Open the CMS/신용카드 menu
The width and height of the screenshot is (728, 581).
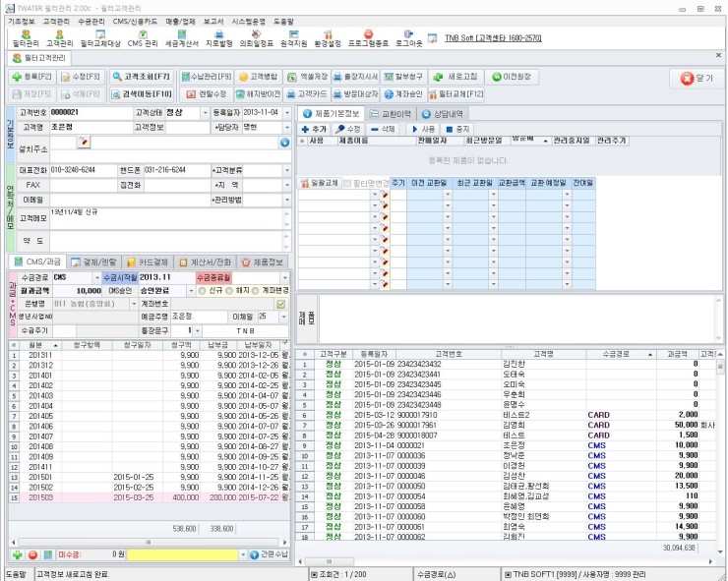(135, 22)
